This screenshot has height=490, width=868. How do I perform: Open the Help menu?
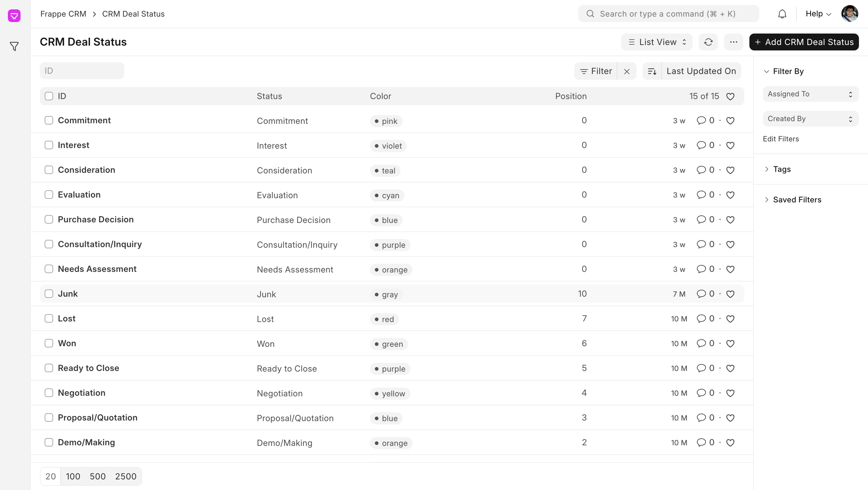tap(818, 14)
